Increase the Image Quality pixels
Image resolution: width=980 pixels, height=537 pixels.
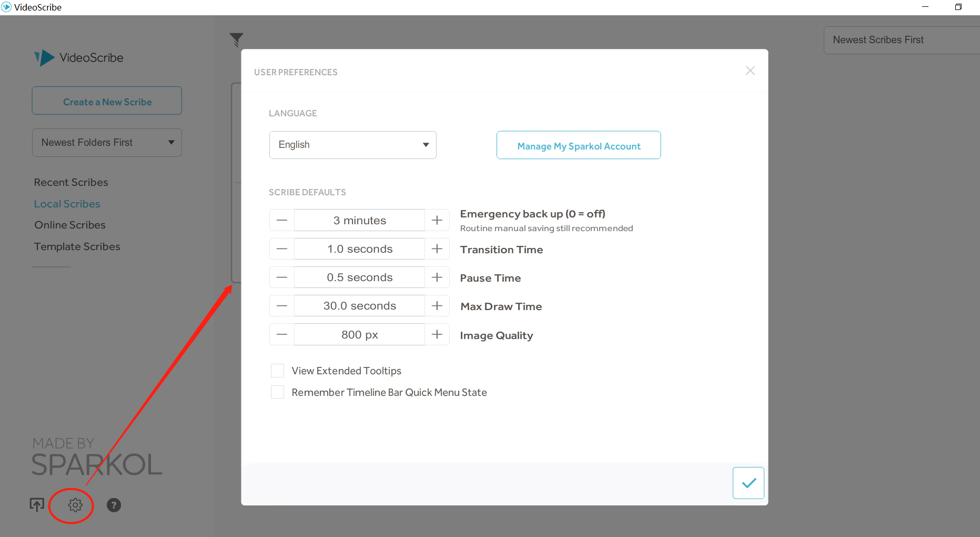437,335
